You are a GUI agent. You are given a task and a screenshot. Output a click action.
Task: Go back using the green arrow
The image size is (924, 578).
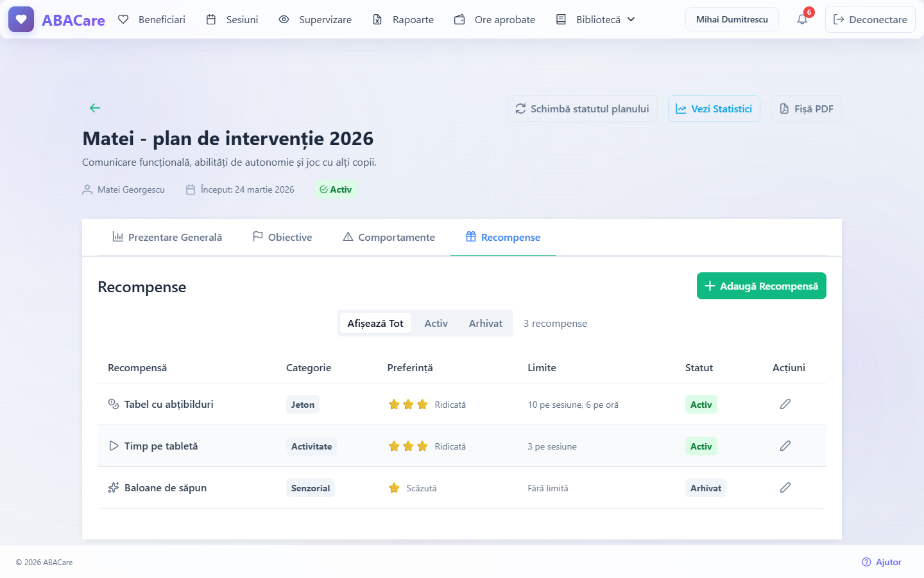[95, 108]
